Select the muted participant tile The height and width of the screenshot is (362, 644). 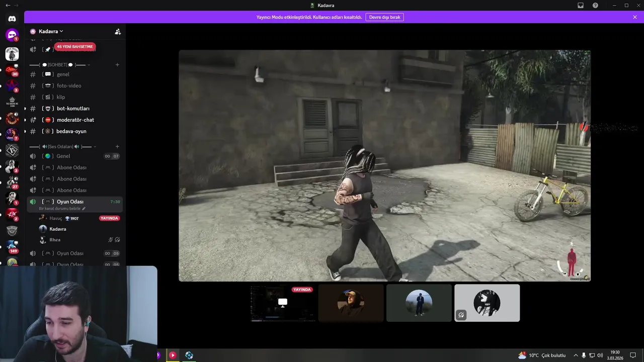pos(487,303)
